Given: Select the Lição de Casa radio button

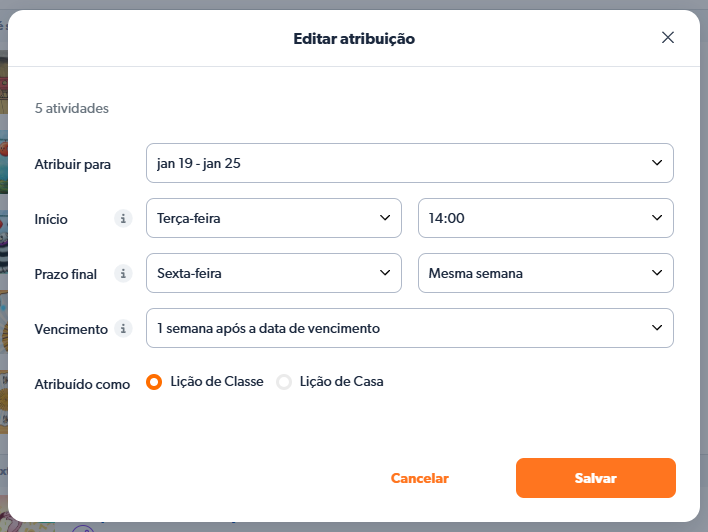Looking at the screenshot, I should point(284,382).
